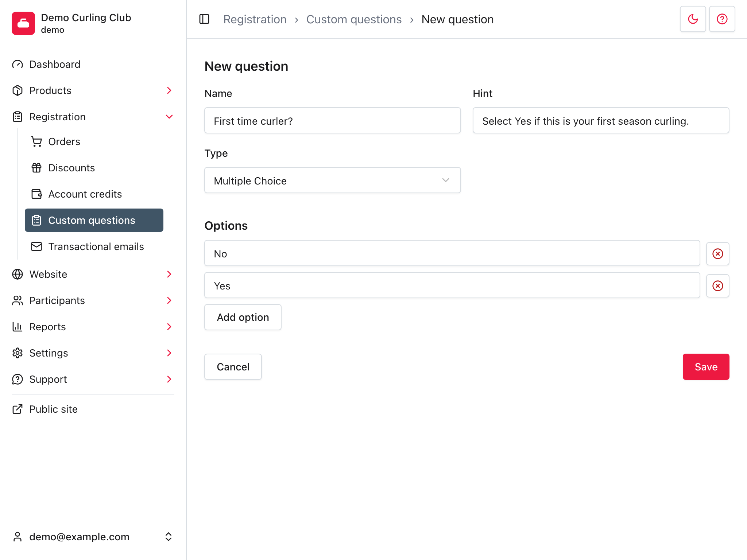Save the new question
747x560 pixels.
click(706, 367)
